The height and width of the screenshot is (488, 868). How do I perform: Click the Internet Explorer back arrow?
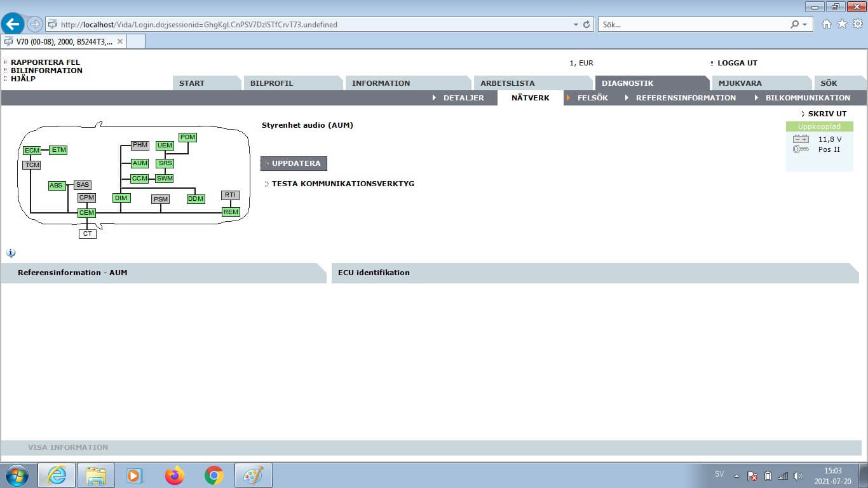click(x=13, y=24)
